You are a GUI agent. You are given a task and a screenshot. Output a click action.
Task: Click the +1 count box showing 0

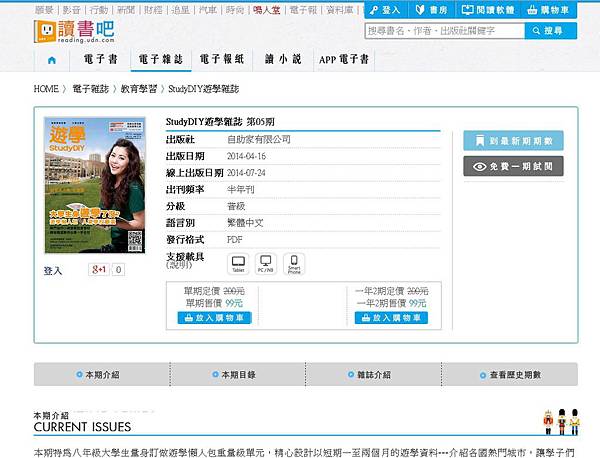(118, 270)
